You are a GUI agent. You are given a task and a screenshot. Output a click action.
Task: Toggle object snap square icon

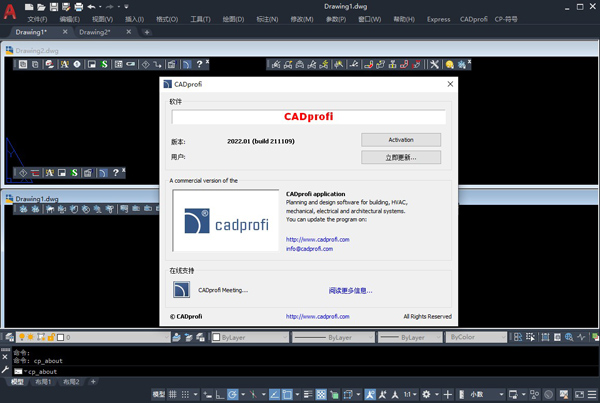pyautogui.click(x=287, y=394)
